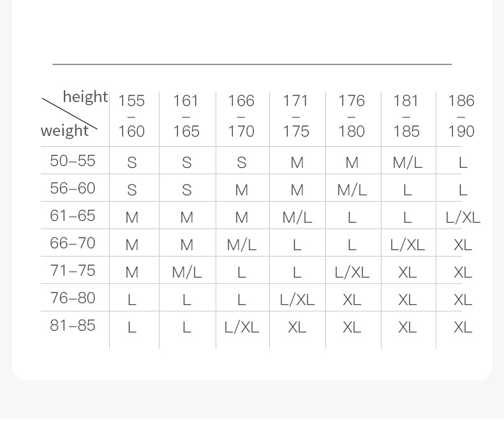This screenshot has width=504, height=425.
Task: Click the L/XL cell in the 71–75 row
Action: 352,272
